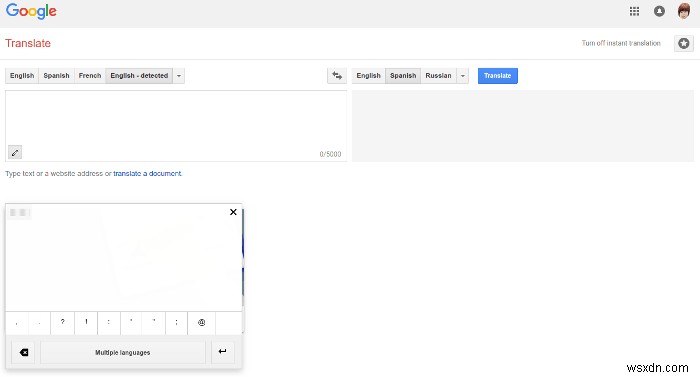The height and width of the screenshot is (378, 700).
Task: Focus the source text input box
Action: tap(176, 126)
